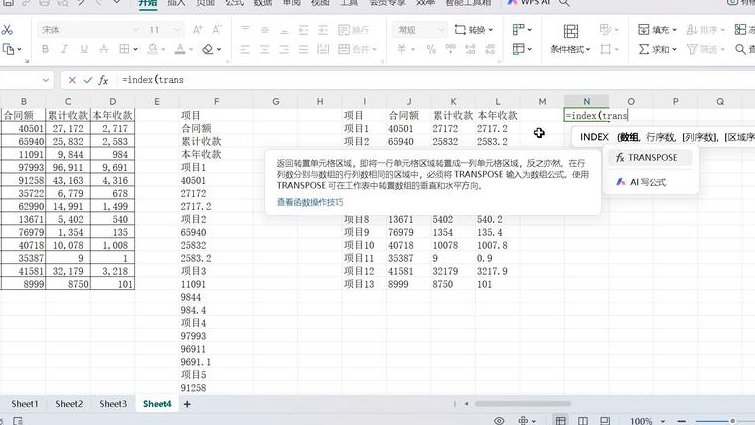Screen dimensions: 755x425
Task: Select TRANSPOSE from the autocomplete list
Action: tap(650, 158)
